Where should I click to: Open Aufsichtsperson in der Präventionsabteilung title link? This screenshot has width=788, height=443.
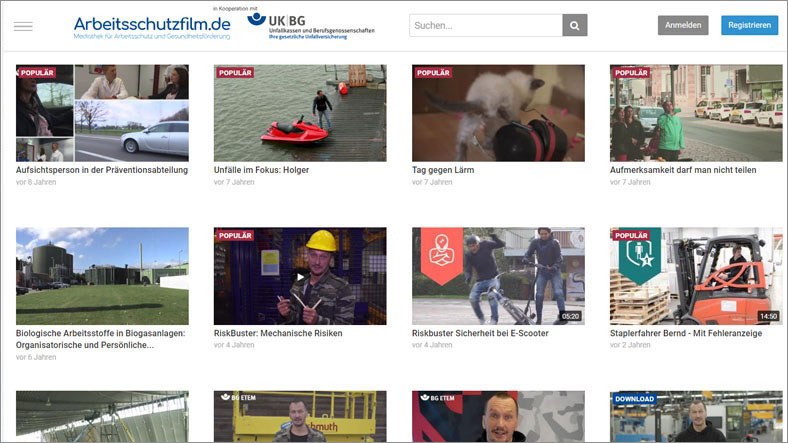pyautogui.click(x=102, y=170)
